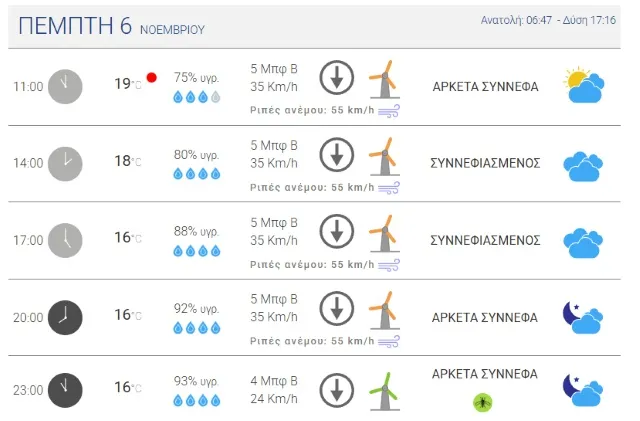Click the green windmill icon at 23:00
This screenshot has height=421, width=640.
point(383,386)
